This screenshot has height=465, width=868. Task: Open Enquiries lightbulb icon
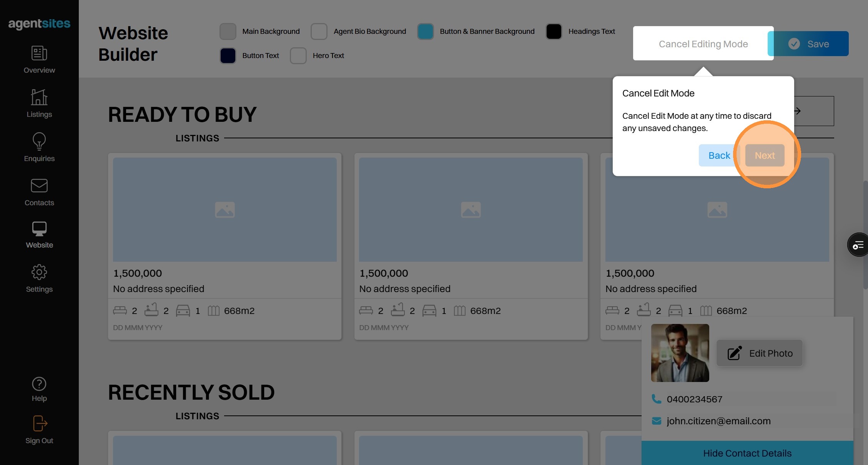(x=39, y=142)
